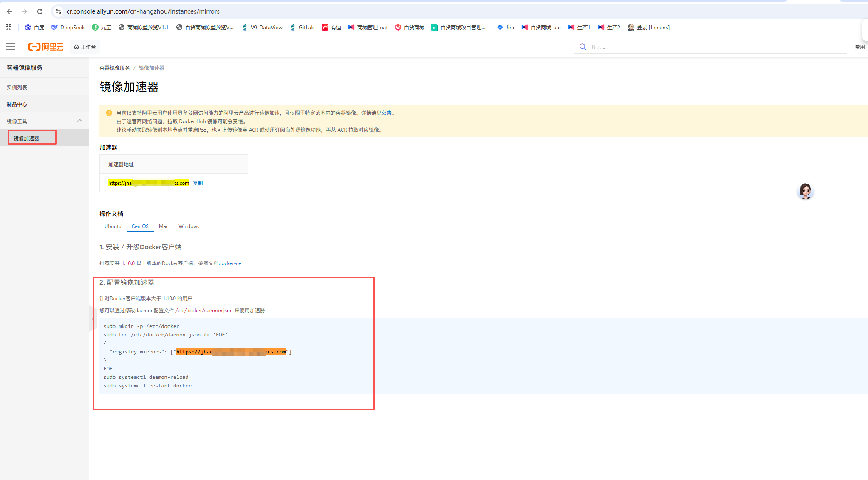Open the browser apps grid icon
This screenshot has width=868, height=480.
(x=8, y=27)
